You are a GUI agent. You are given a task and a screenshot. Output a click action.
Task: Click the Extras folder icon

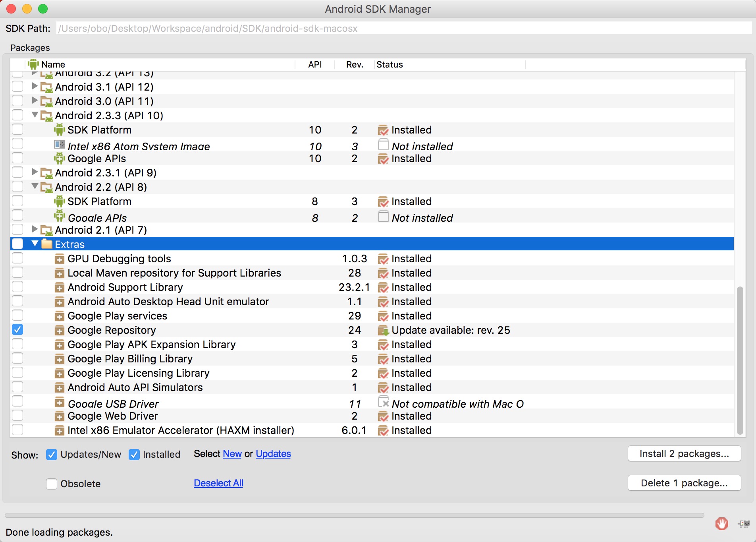pos(47,244)
